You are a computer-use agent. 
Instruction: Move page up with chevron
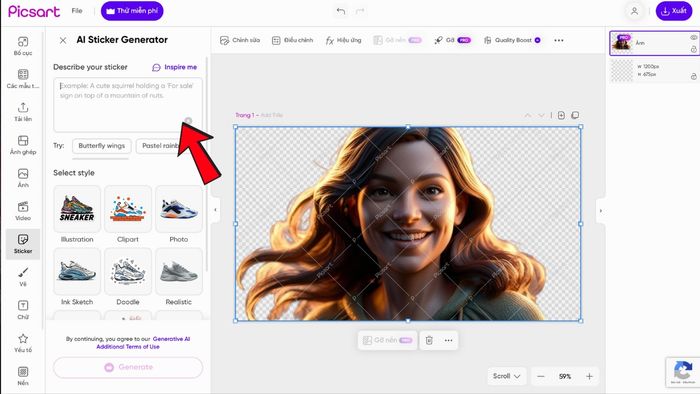(528, 115)
